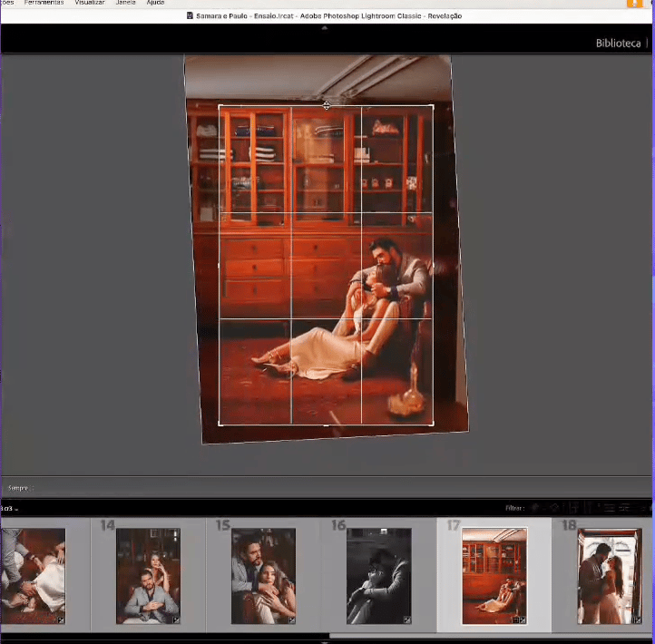Select the partially visible first filmstrip thumbnail

tap(33, 576)
